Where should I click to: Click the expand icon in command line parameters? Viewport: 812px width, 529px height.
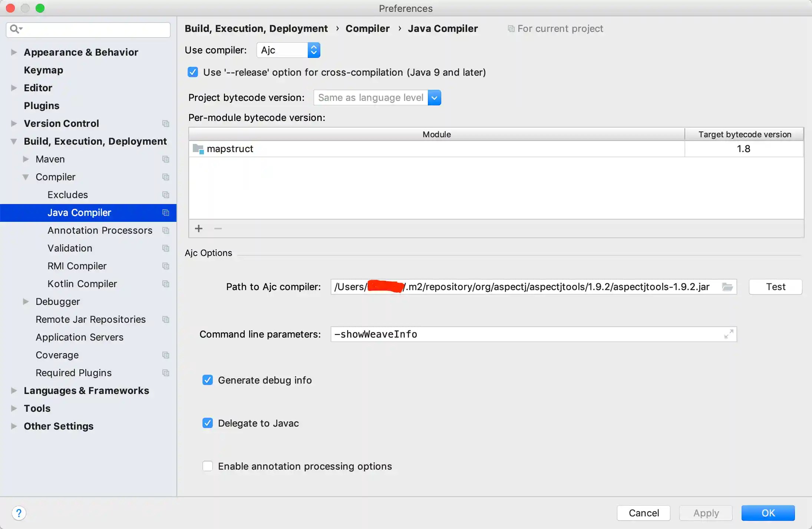coord(729,334)
